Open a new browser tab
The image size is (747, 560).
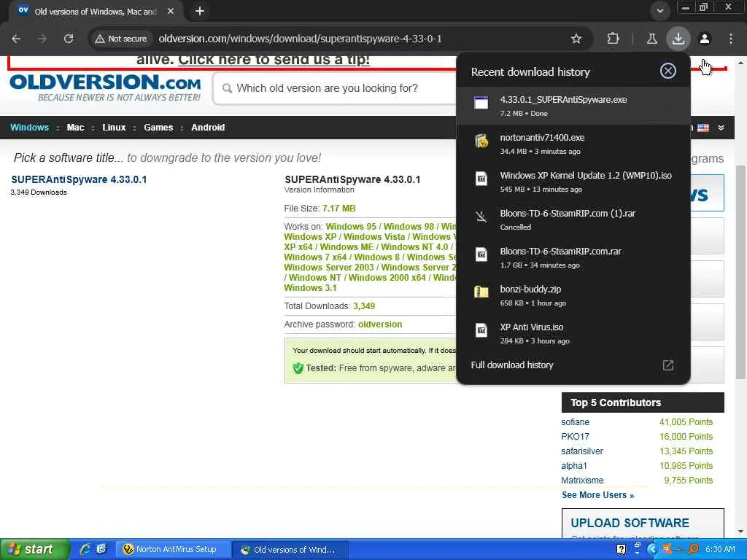(200, 11)
